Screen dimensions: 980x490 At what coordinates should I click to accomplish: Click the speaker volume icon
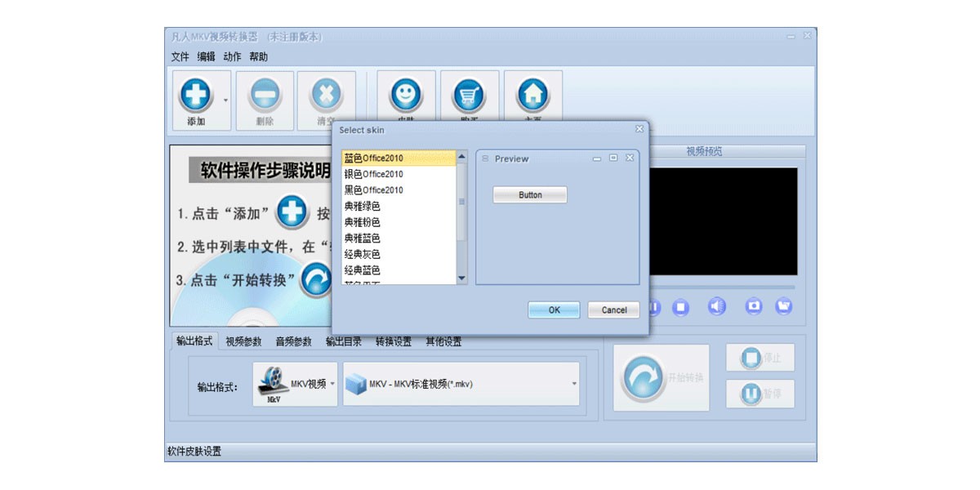pos(717,307)
